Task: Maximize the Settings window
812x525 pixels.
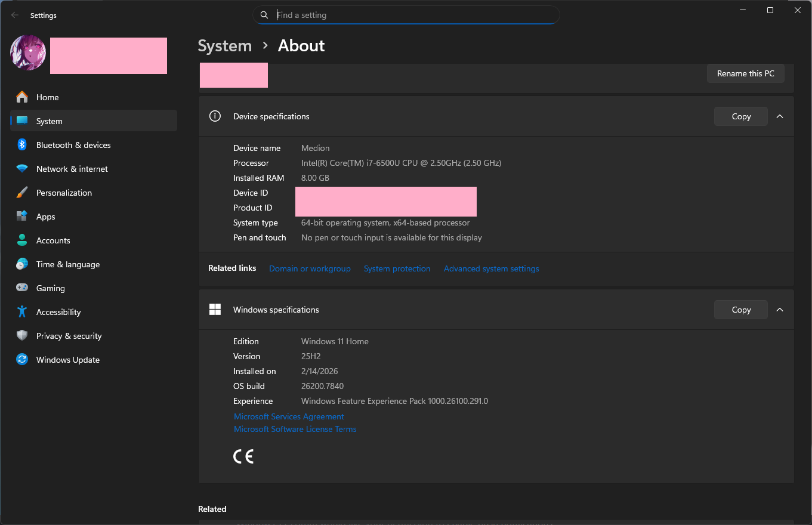Action: click(x=770, y=10)
